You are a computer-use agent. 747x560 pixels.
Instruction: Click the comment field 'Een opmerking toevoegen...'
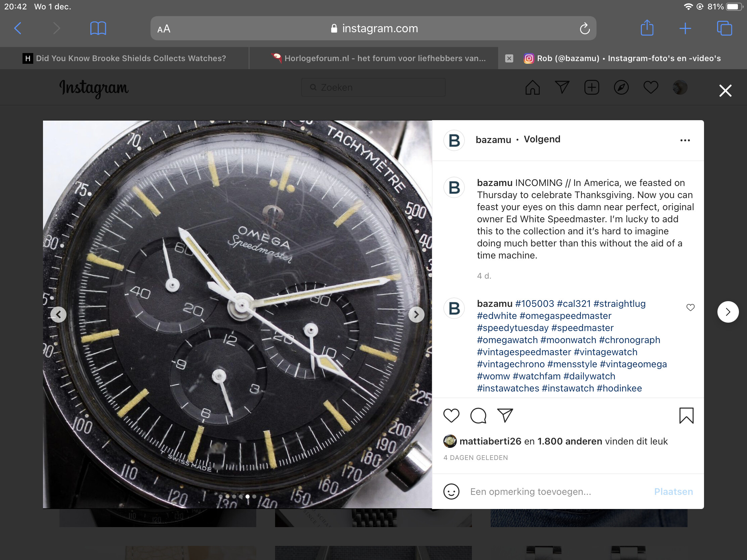(557, 492)
